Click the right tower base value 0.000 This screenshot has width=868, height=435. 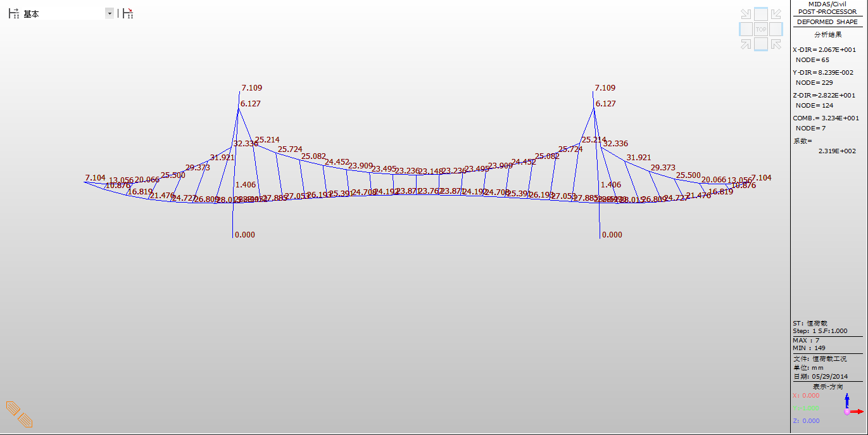point(612,234)
